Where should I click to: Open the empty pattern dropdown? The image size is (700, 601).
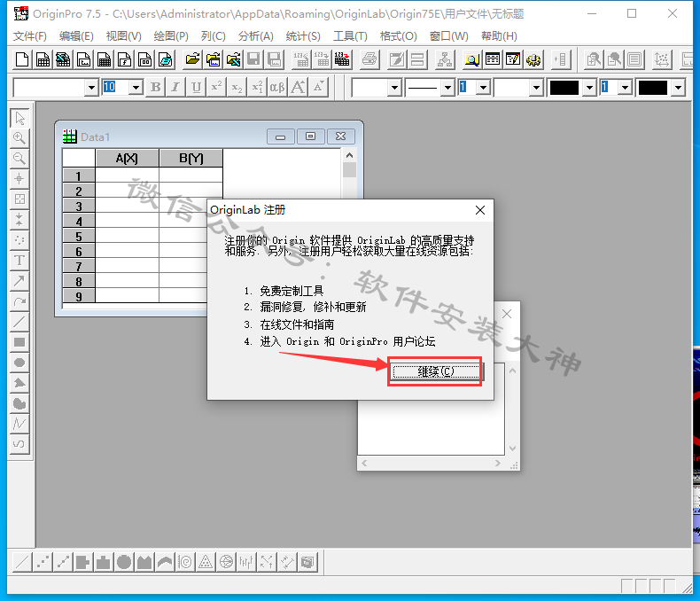536,88
